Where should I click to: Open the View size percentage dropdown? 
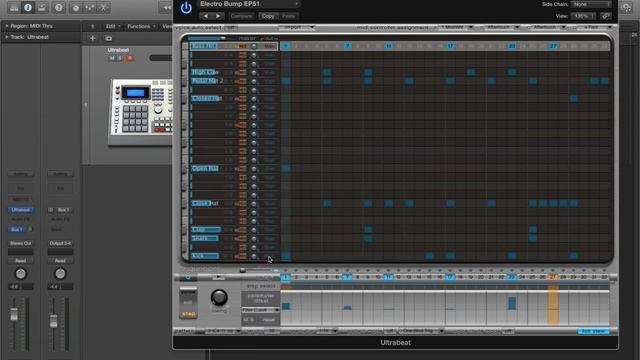coord(584,16)
